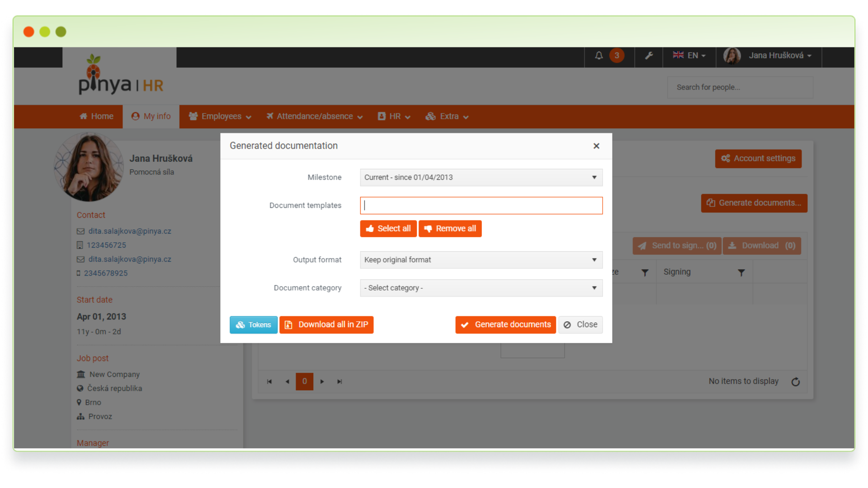Click Remove all templates button
The height and width of the screenshot is (488, 868).
(450, 229)
